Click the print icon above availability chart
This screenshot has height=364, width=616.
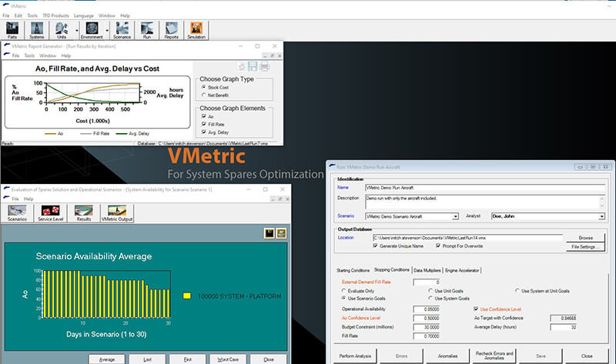click(x=281, y=234)
